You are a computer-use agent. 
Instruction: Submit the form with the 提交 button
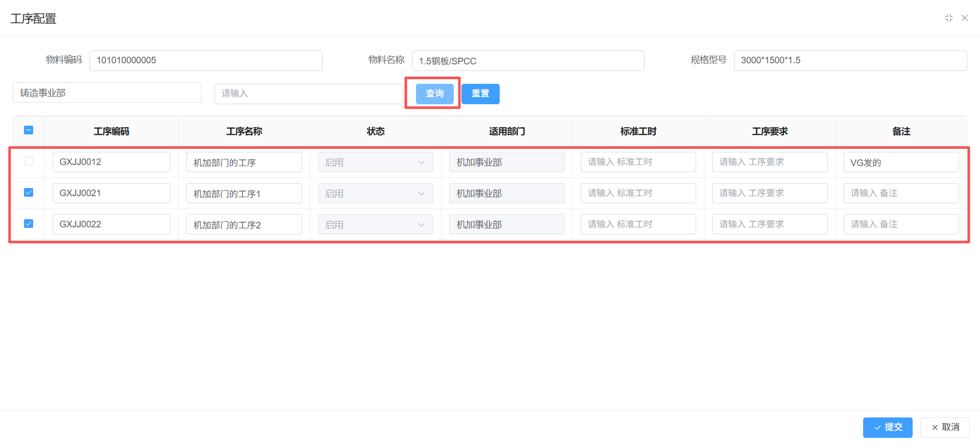point(887,427)
